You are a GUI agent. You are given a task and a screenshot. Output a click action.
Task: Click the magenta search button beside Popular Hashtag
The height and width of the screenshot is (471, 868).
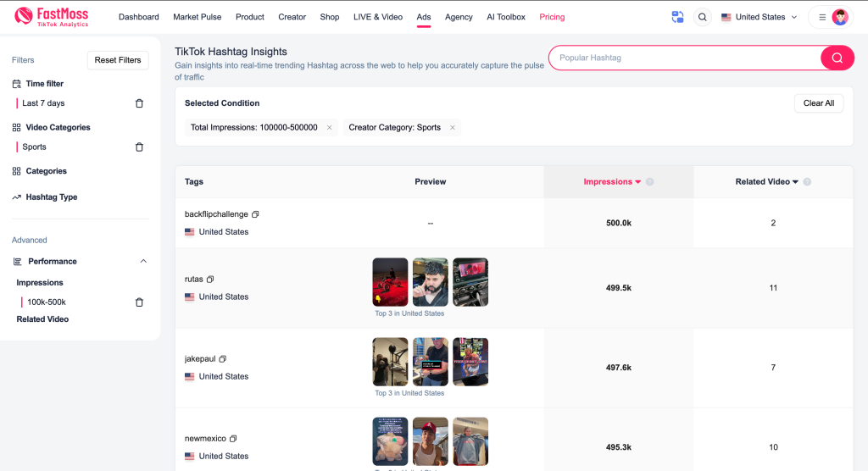click(836, 58)
